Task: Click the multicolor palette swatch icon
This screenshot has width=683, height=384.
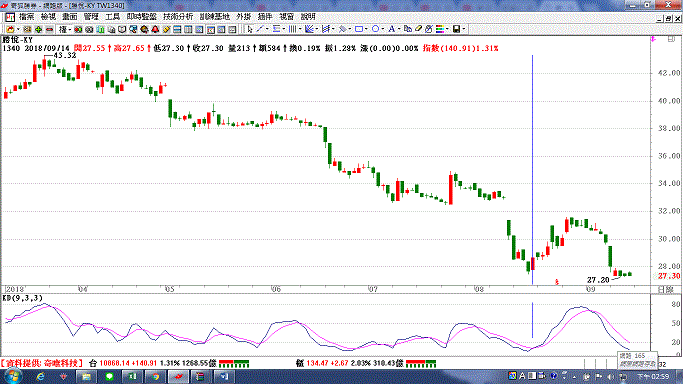Action: (x=440, y=29)
